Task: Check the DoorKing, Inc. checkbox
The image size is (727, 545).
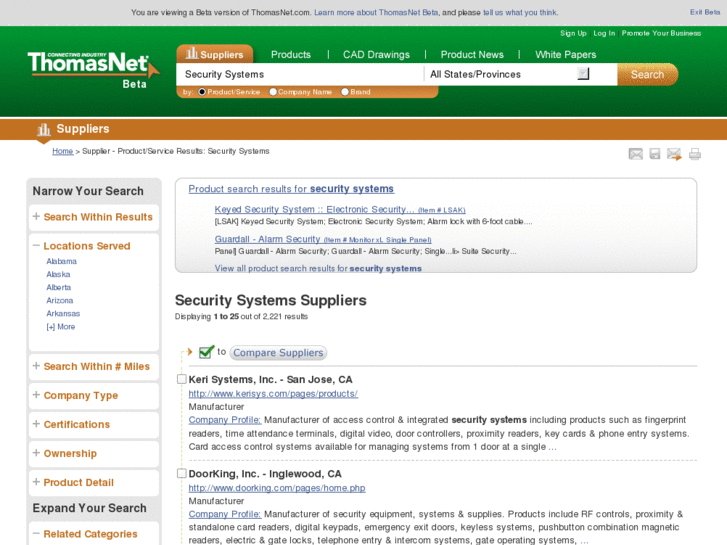Action: (182, 474)
